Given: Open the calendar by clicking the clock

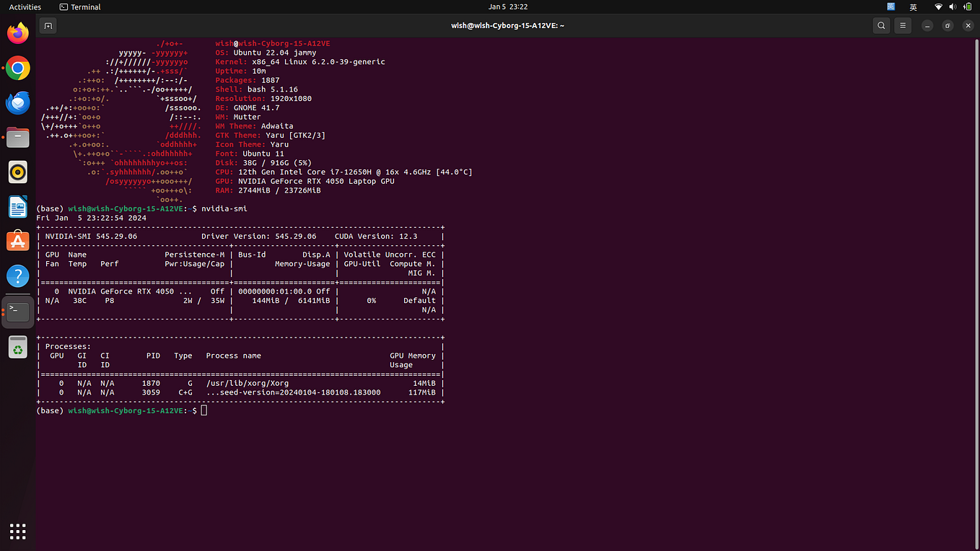Looking at the screenshot, I should pyautogui.click(x=507, y=6).
